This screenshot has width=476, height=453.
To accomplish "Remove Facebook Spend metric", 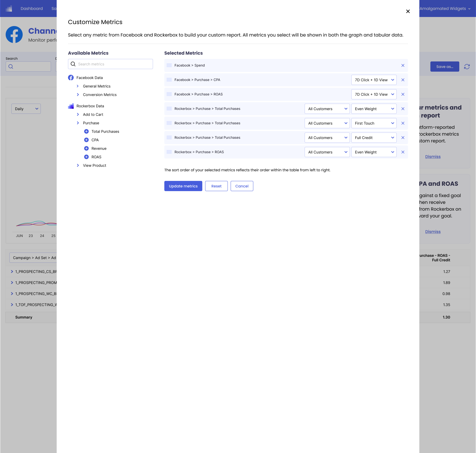I will (403, 65).
